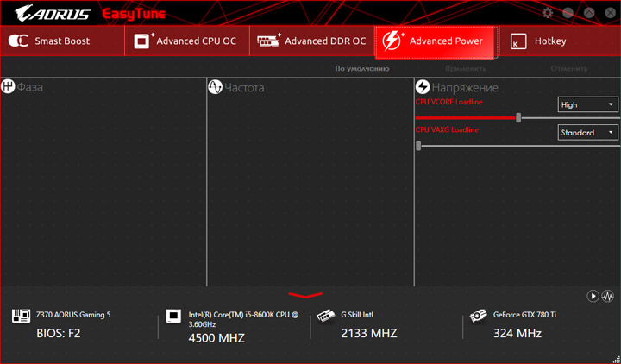Click the CPU chip icon in tab bar

pyautogui.click(x=143, y=41)
